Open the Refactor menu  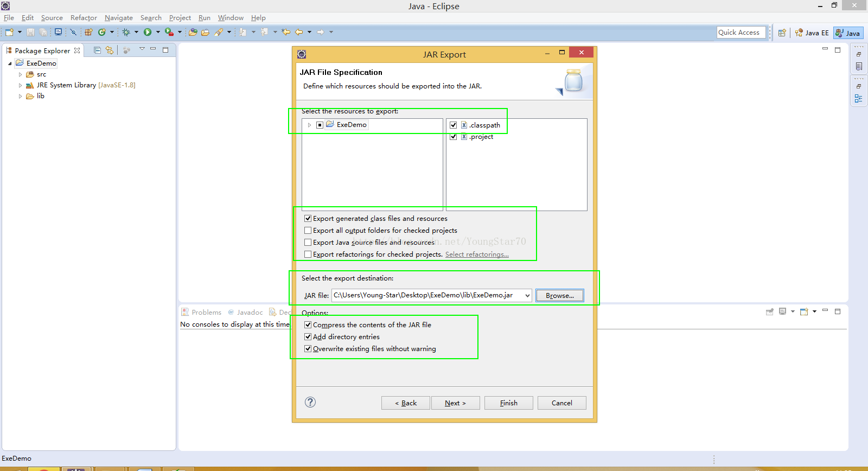click(84, 18)
